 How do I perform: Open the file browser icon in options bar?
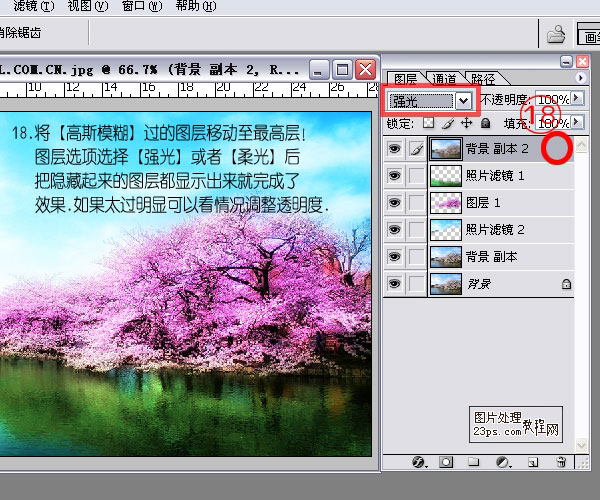pyautogui.click(x=556, y=34)
